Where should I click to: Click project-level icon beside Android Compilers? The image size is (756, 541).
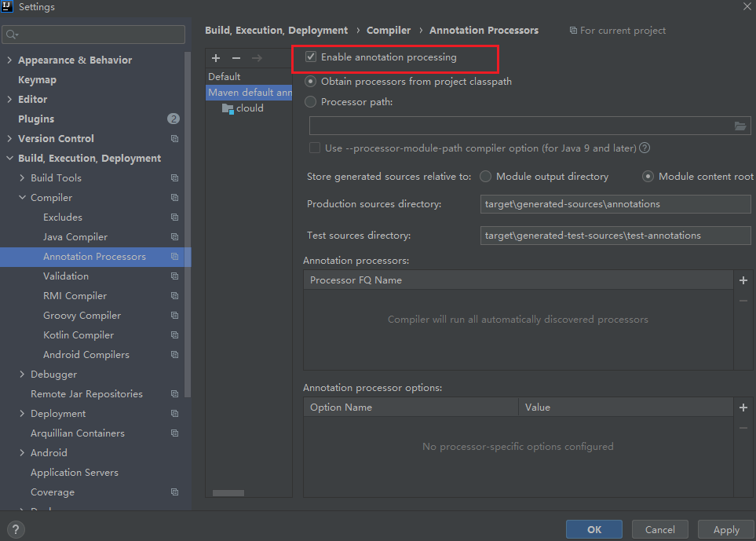point(174,354)
